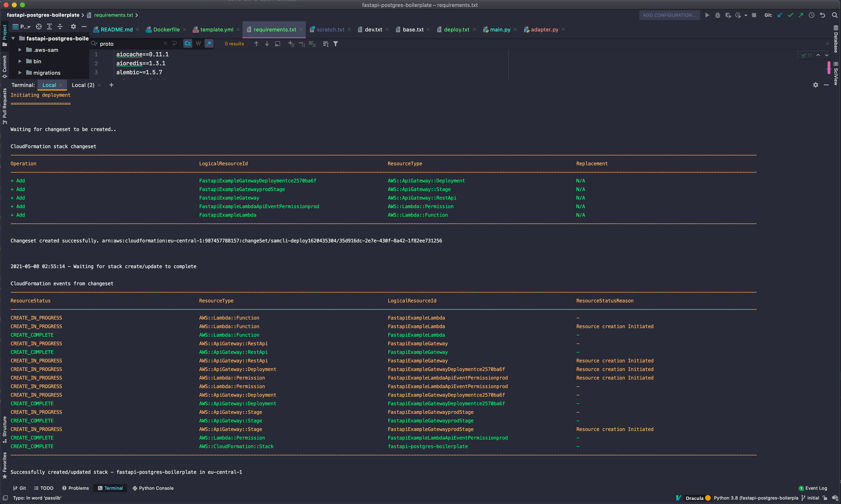Run the project with the play icon
The image size is (841, 504).
click(x=707, y=15)
